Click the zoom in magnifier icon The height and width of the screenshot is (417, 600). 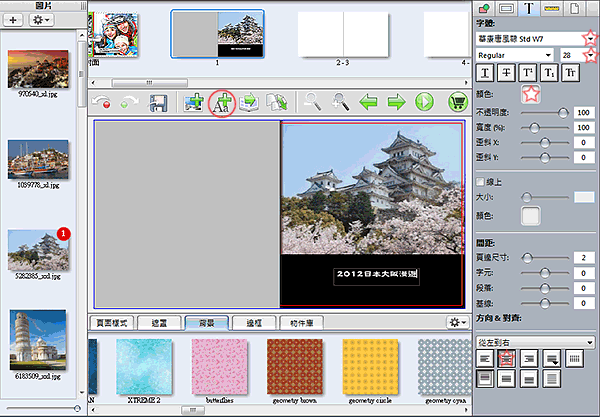point(340,102)
